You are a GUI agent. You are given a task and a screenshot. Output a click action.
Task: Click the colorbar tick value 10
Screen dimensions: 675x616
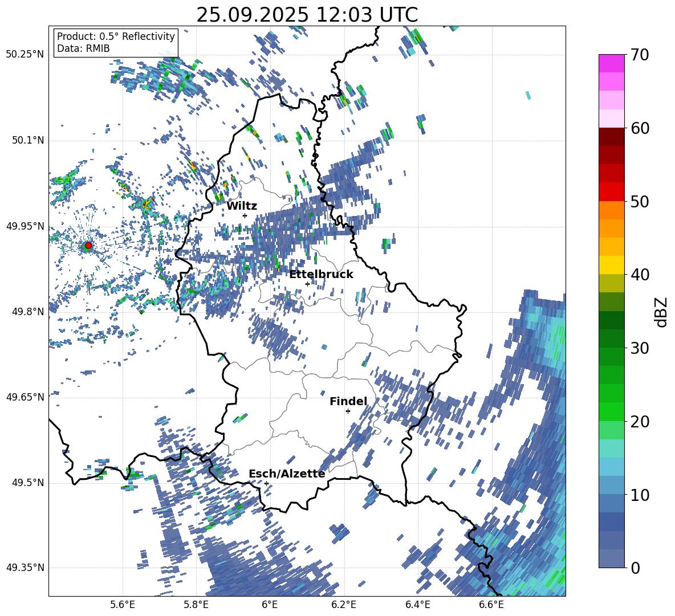(640, 495)
